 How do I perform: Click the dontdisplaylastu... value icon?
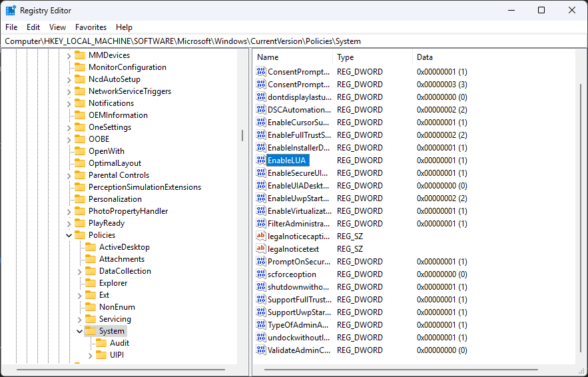point(260,97)
